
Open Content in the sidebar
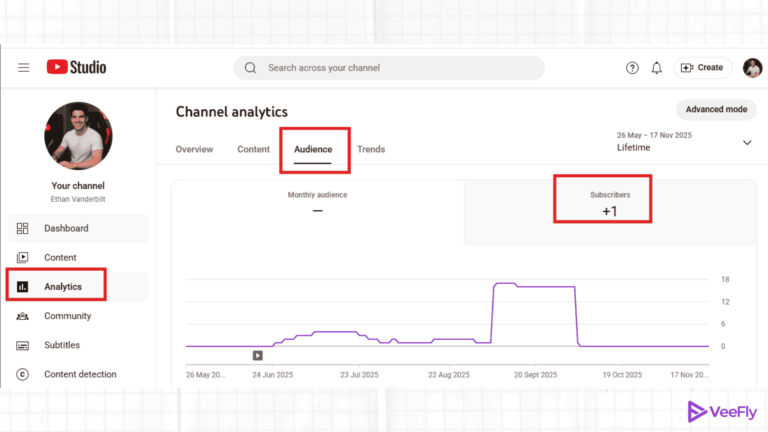click(60, 258)
